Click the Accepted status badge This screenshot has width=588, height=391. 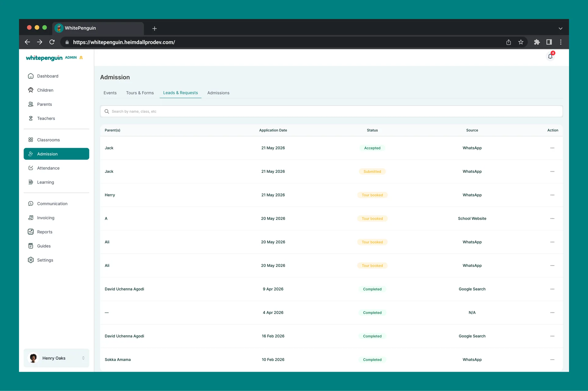[x=372, y=148]
